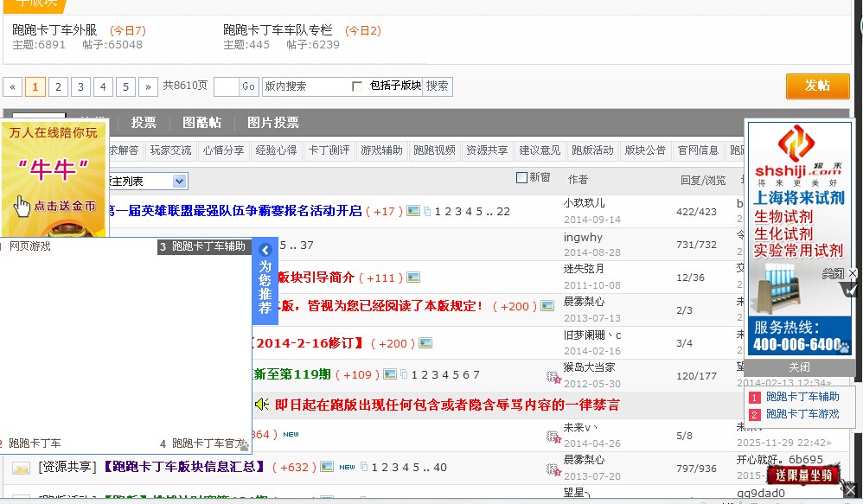This screenshot has height=504, width=863.
Task: Select the 跑版活动 category tab
Action: [x=592, y=150]
